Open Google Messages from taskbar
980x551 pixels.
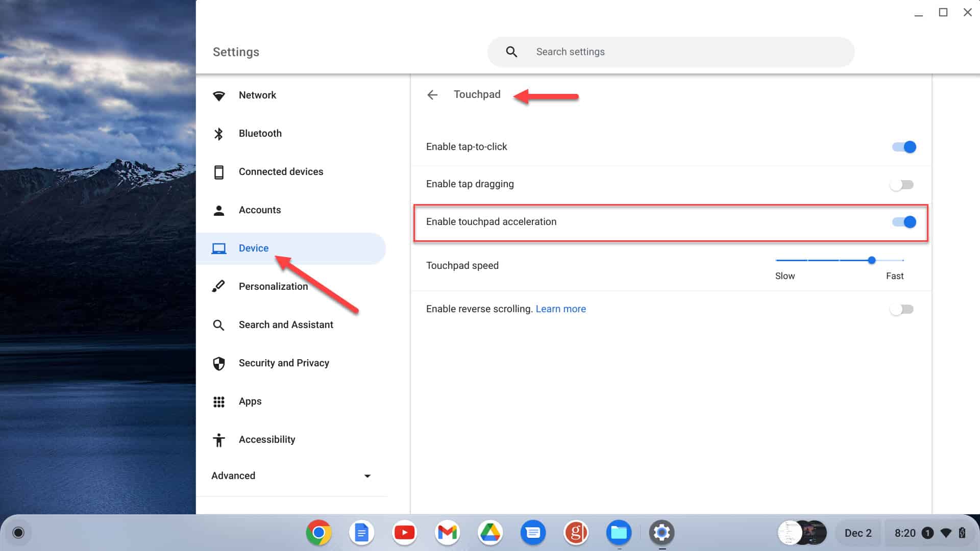tap(533, 533)
